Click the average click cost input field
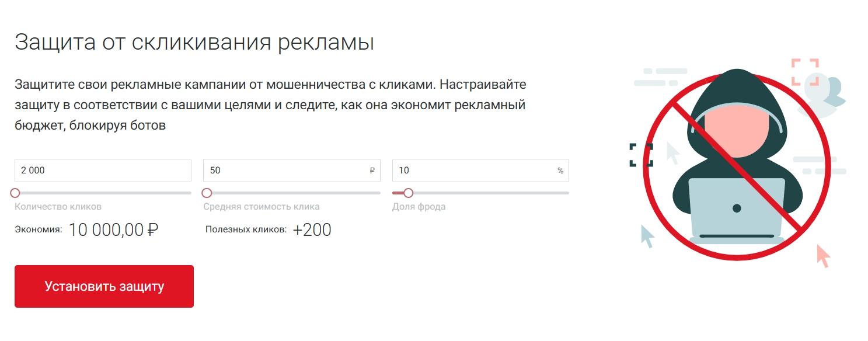The height and width of the screenshot is (341, 868). tap(286, 170)
